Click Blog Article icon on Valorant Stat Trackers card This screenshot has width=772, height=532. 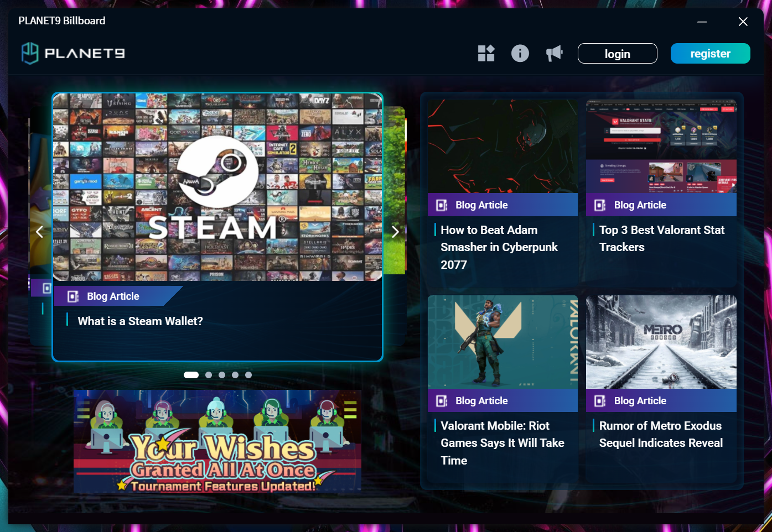(600, 205)
